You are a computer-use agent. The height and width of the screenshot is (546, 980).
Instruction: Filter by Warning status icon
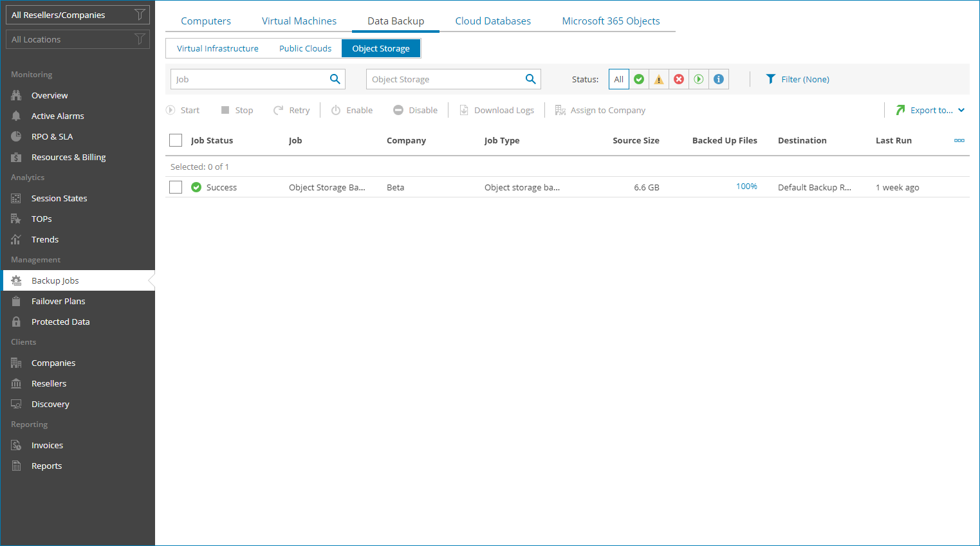click(659, 79)
